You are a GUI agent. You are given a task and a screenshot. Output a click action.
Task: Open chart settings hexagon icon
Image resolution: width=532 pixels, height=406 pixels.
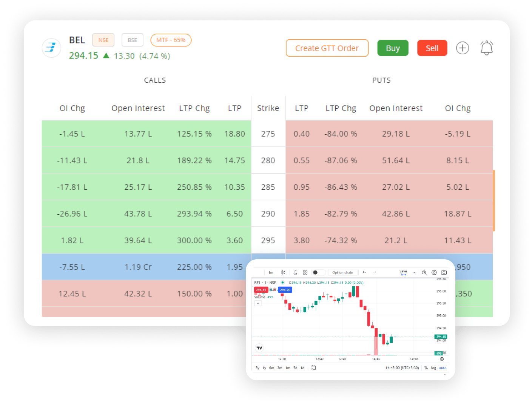coord(434,272)
